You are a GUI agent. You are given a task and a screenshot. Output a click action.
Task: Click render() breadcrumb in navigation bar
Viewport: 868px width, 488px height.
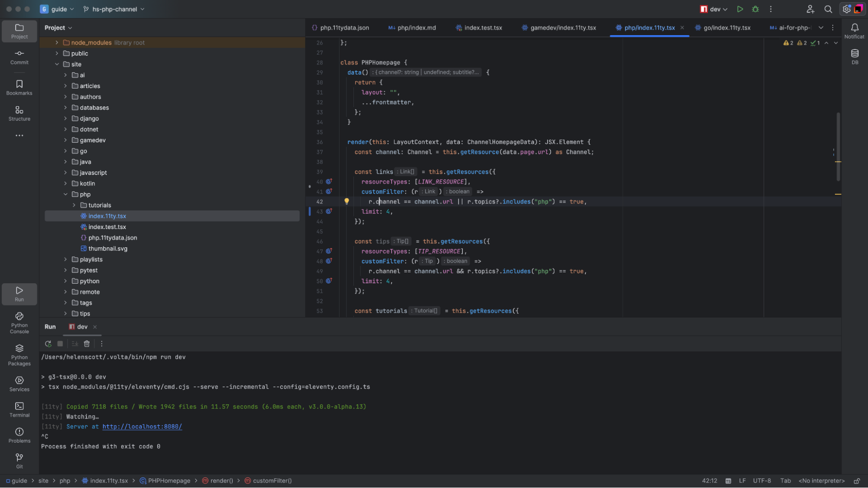coord(218,481)
